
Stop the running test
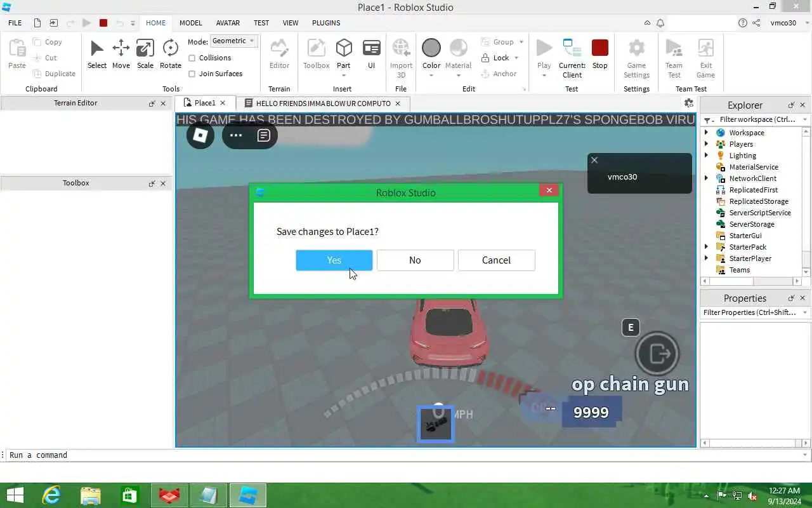(x=600, y=54)
